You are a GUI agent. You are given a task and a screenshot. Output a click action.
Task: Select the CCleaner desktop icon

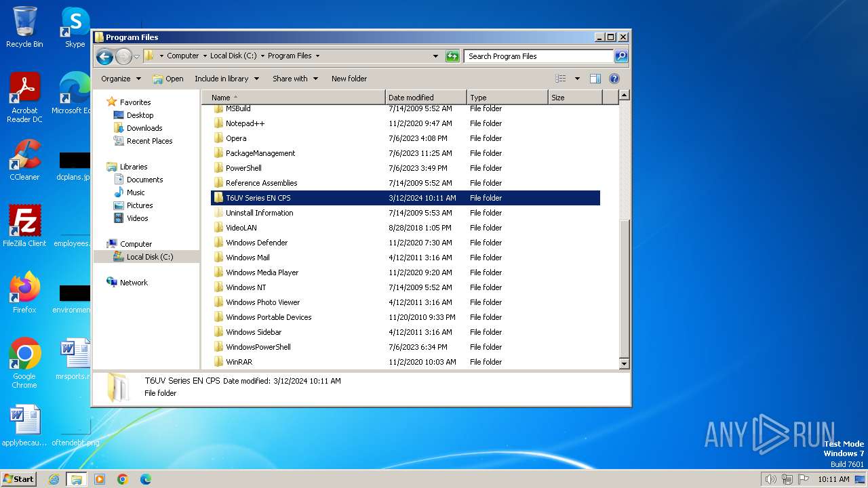24,160
